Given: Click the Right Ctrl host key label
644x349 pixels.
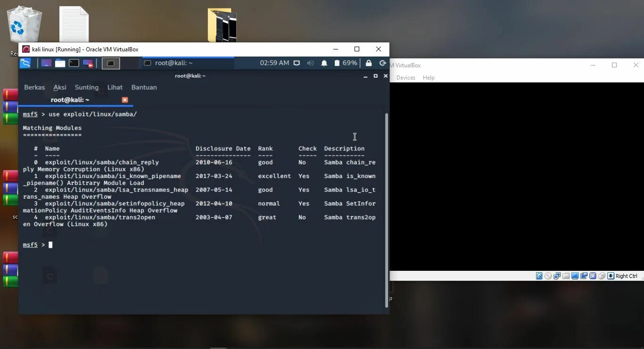Looking at the screenshot, I should [x=626, y=276].
